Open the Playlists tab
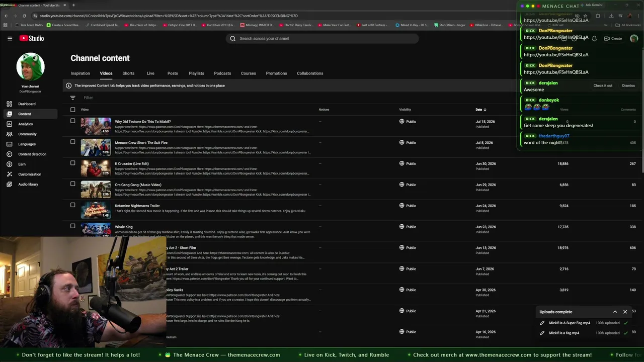The image size is (644, 362). pos(196,73)
